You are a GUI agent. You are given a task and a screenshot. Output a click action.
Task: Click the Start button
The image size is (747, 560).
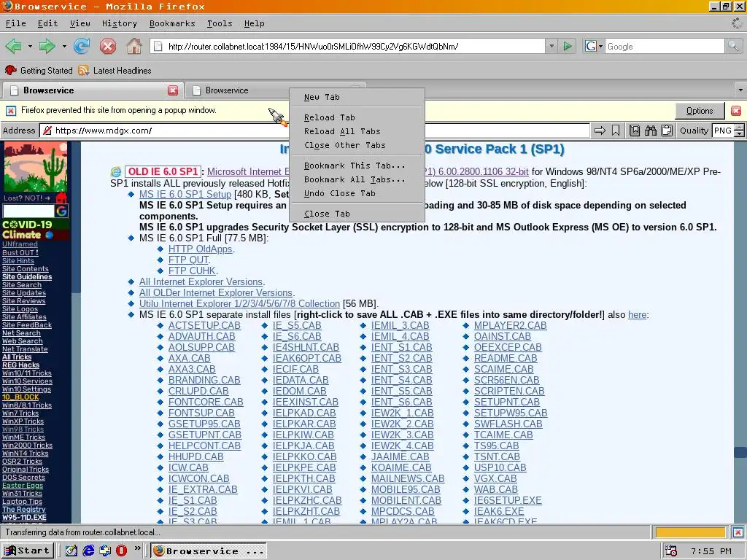tap(28, 551)
